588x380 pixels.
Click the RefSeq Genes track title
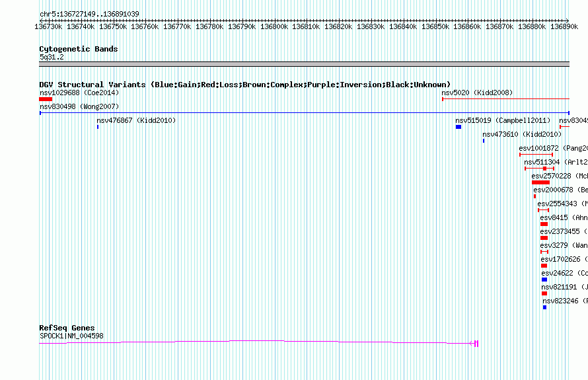point(67,328)
